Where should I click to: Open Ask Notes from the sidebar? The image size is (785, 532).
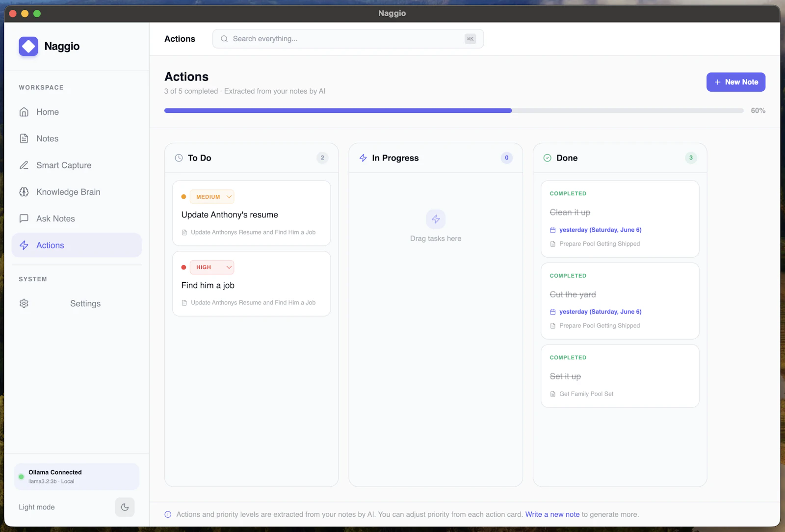point(77,218)
